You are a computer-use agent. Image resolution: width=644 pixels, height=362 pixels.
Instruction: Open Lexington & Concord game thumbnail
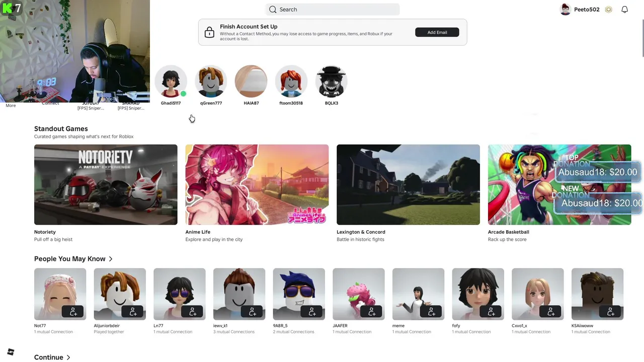pos(408,185)
